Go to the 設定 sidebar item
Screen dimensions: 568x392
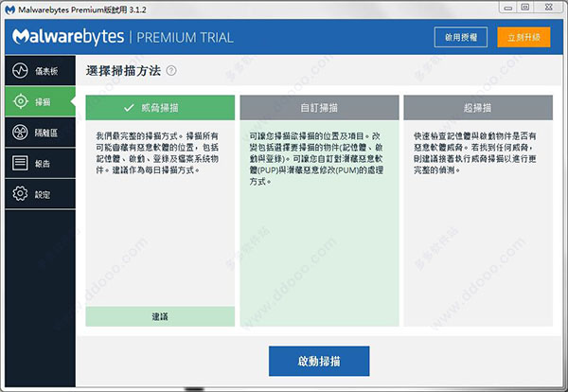40,194
